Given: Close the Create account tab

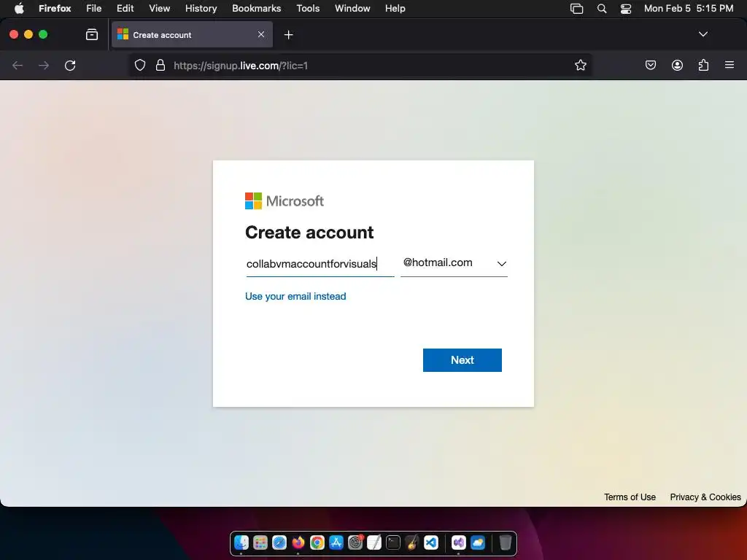Looking at the screenshot, I should 261,34.
